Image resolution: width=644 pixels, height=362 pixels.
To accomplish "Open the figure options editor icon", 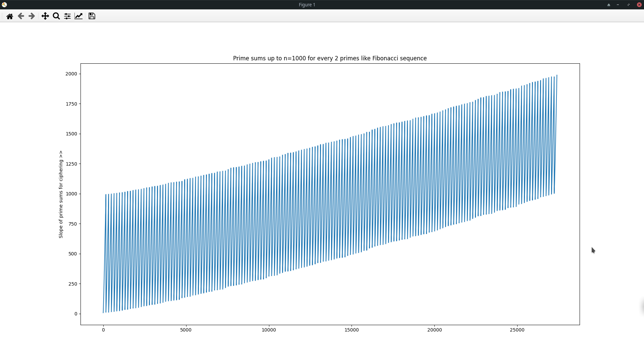I will point(78,16).
